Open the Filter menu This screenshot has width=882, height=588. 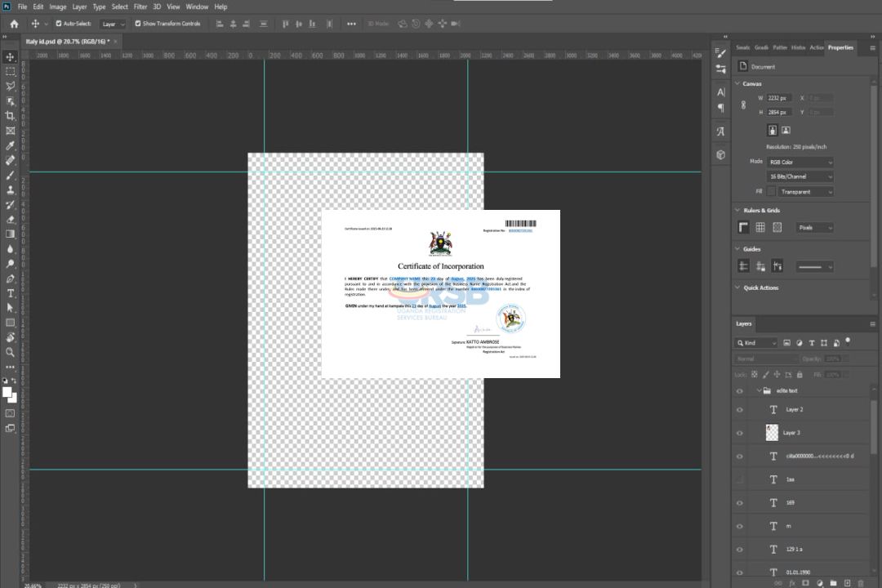[x=140, y=7]
